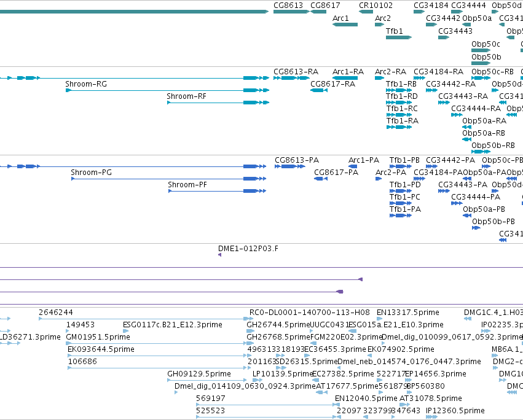Image resolution: width=523 pixels, height=420 pixels.
Task: Select the CG8613-RA transcript
Action: tap(291, 78)
